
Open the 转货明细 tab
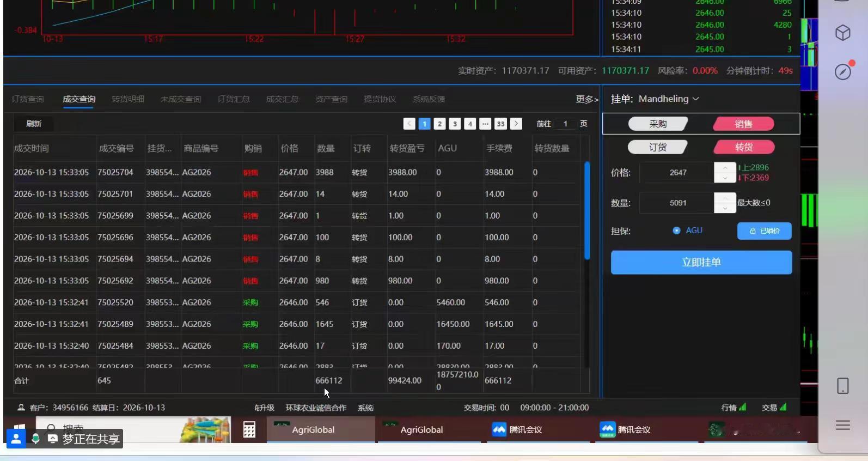point(128,99)
